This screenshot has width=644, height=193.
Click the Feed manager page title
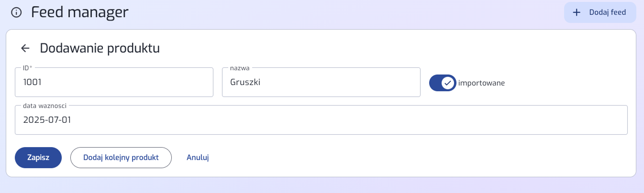pyautogui.click(x=80, y=12)
